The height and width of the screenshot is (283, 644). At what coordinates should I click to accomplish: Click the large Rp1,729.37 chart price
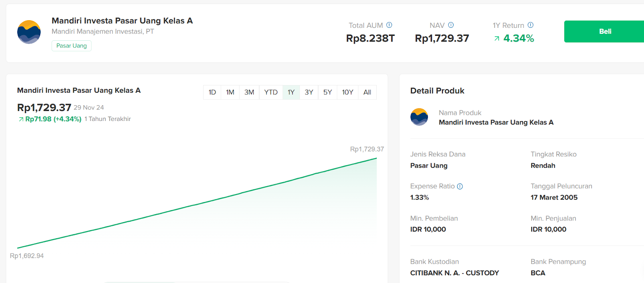[44, 108]
